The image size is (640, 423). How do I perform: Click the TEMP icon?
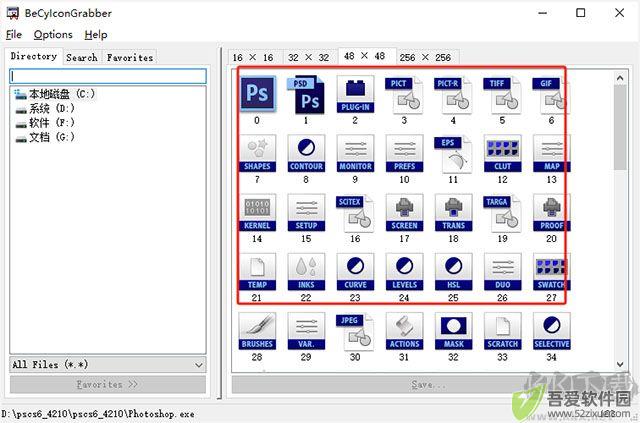click(257, 272)
